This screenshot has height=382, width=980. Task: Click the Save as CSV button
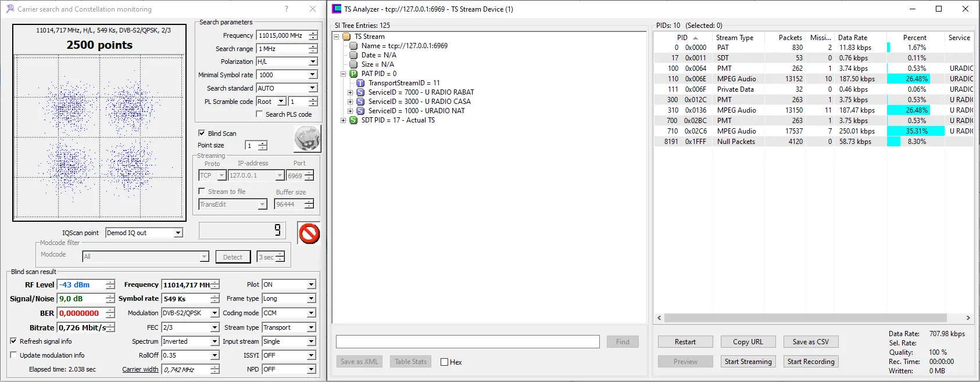pos(810,342)
